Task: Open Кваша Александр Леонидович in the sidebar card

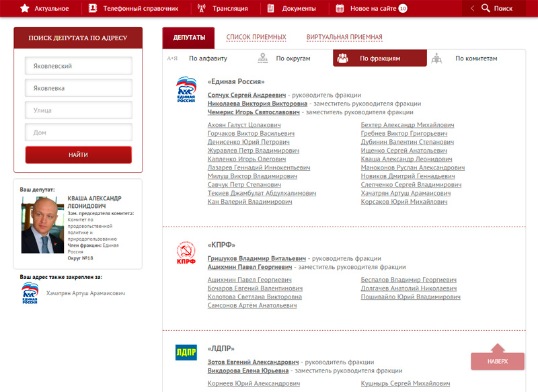Action: click(94, 202)
